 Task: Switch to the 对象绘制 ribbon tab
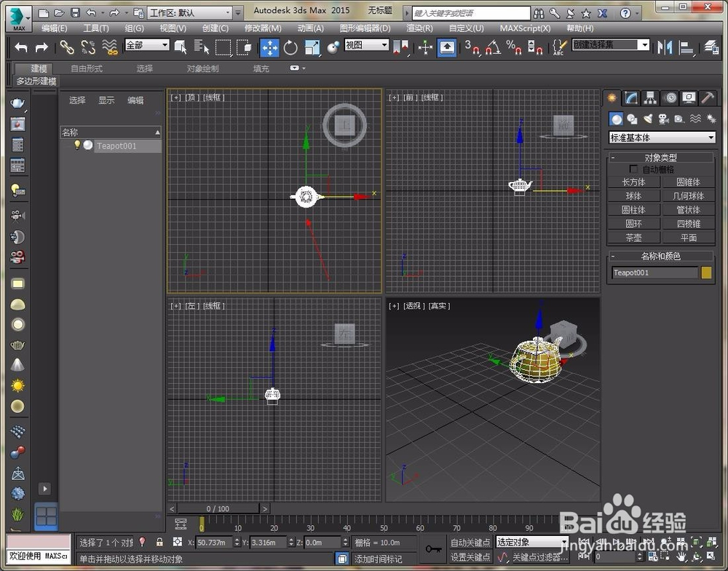click(202, 68)
